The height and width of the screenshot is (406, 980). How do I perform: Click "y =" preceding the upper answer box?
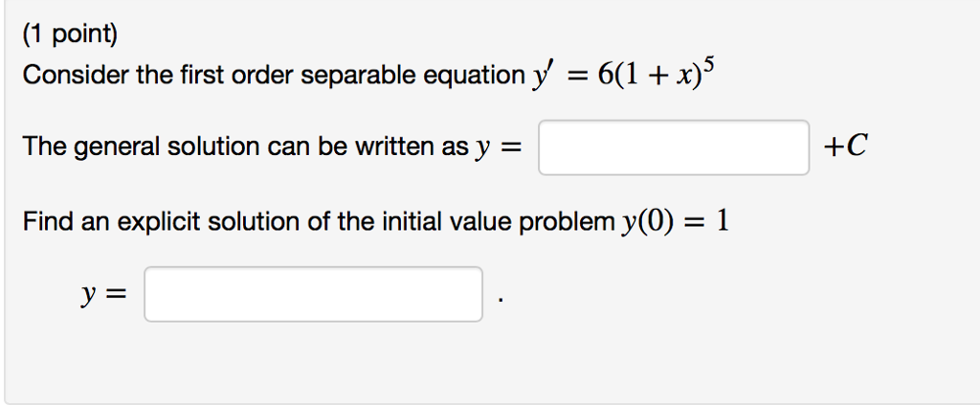(498, 147)
